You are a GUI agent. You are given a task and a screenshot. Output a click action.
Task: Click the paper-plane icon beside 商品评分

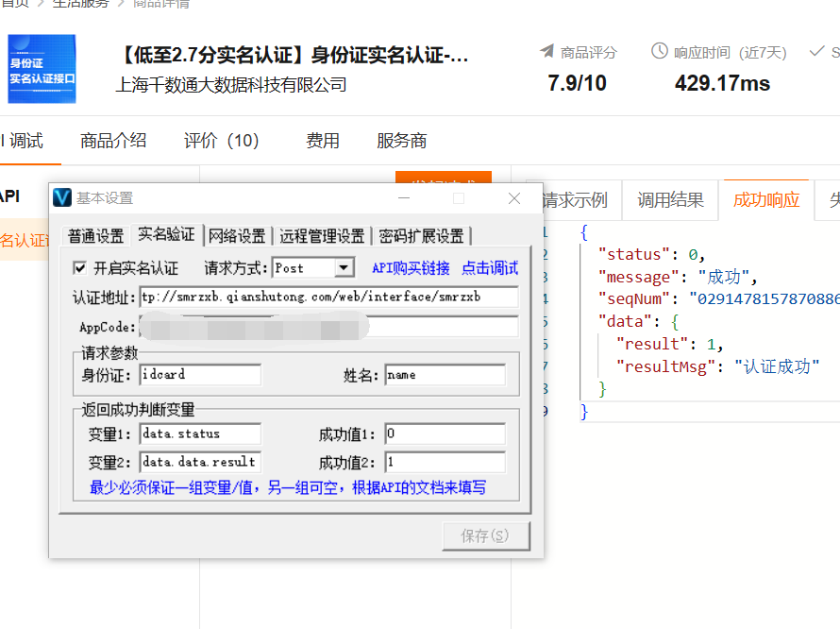pos(547,52)
